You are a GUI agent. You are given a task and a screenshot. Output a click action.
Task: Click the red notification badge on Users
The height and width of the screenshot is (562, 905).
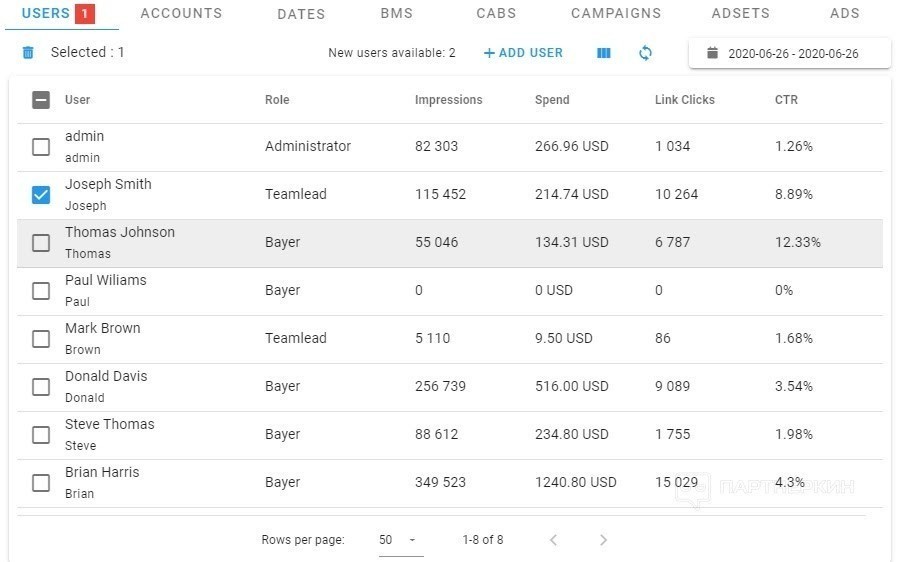tap(84, 13)
